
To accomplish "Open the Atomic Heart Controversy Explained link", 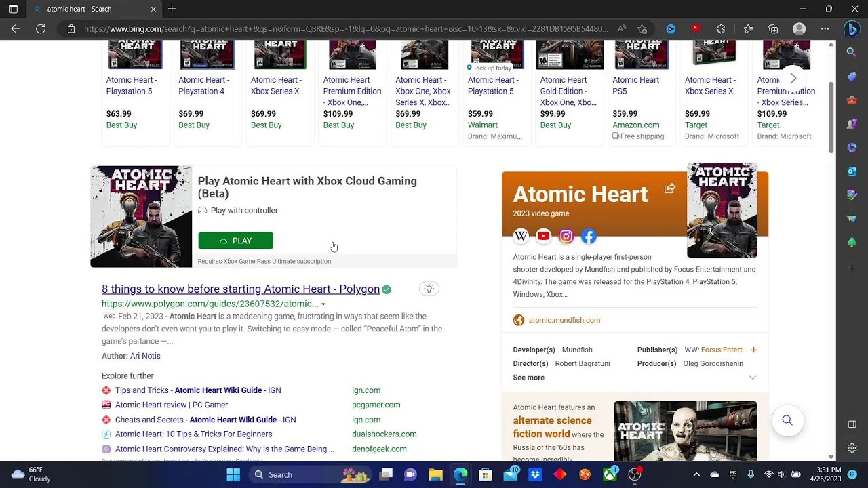I will (x=224, y=449).
